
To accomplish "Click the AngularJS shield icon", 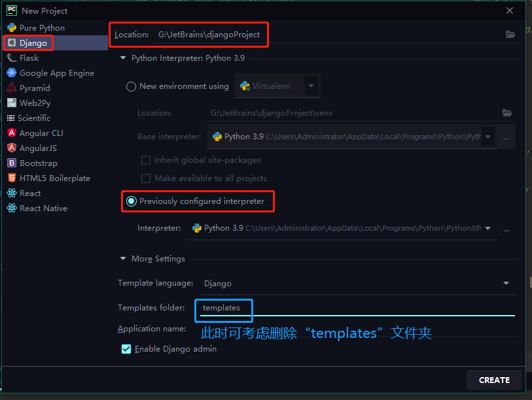I will click(12, 148).
